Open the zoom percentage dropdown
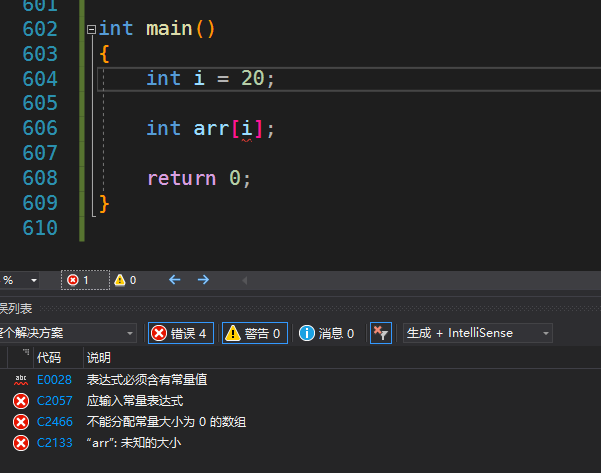The width and height of the screenshot is (601, 473). point(34,281)
